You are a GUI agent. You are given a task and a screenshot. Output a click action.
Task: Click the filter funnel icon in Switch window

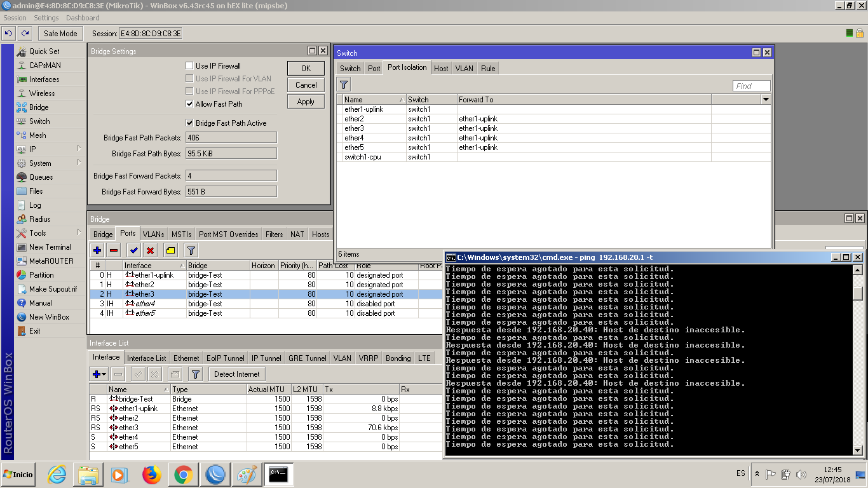[343, 85]
